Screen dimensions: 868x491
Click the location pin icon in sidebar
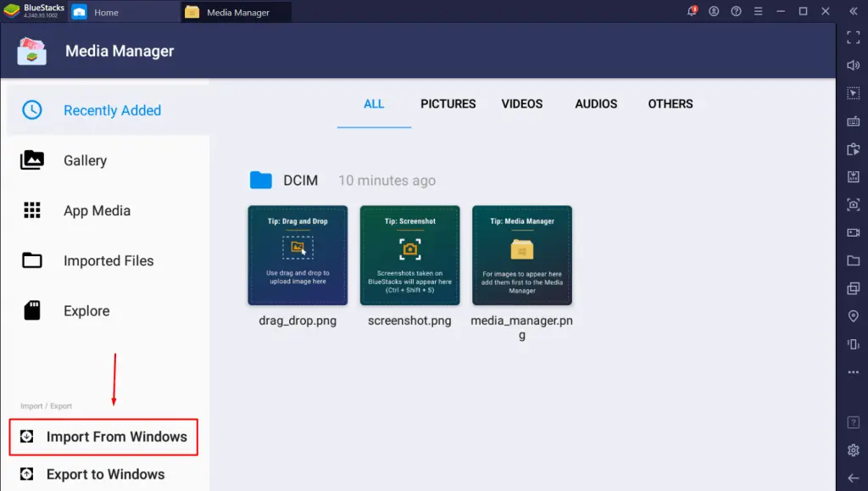click(x=853, y=316)
